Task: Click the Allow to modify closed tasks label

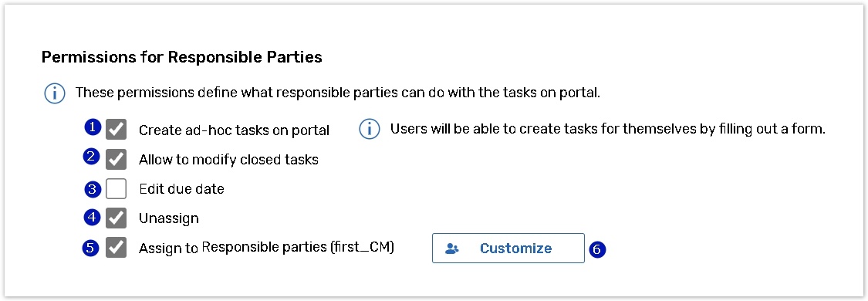Action: pyautogui.click(x=228, y=159)
